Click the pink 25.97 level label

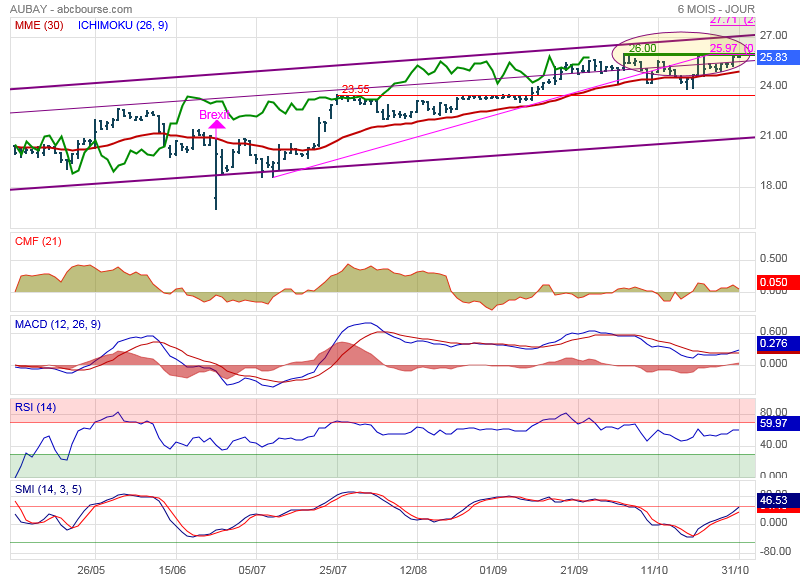[724, 48]
